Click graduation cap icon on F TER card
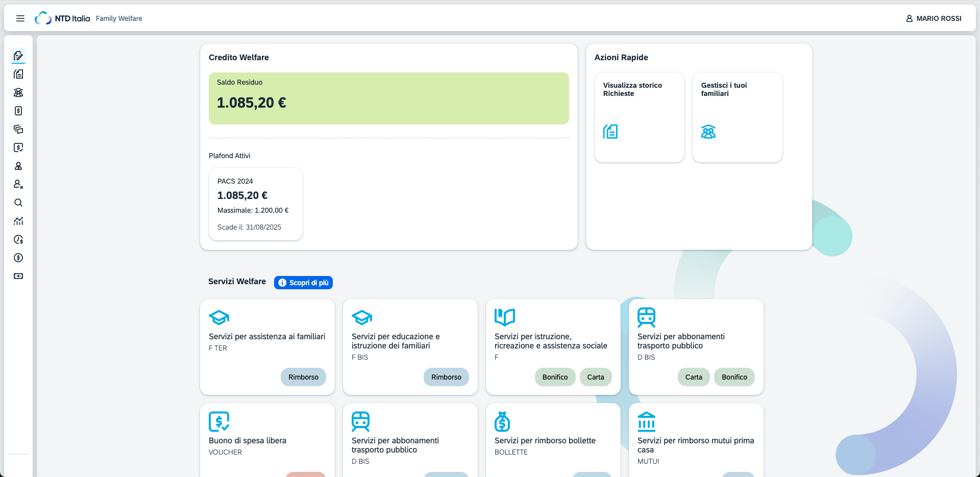Viewport: 980px width, 477px height. click(x=219, y=317)
